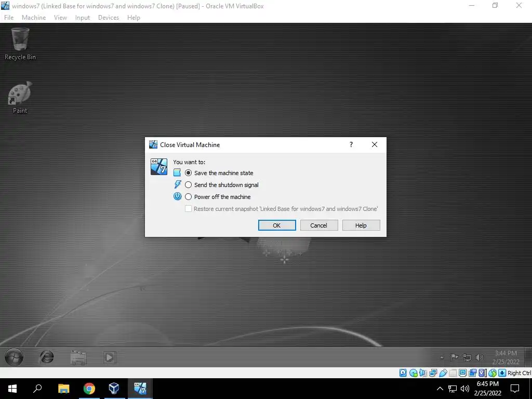Close the Close Virtual Machine dialog with X
The width and height of the screenshot is (532, 399).
374,144
